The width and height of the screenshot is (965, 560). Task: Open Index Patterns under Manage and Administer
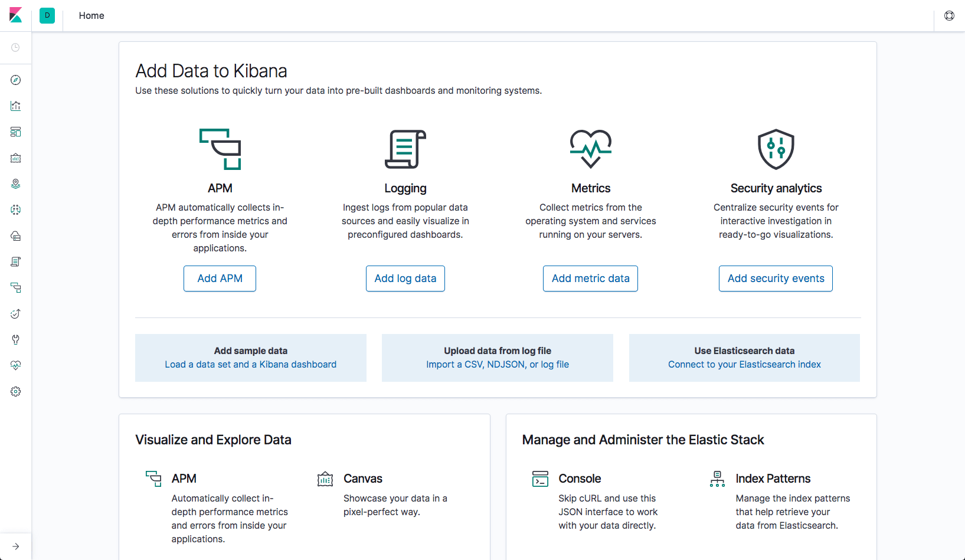pos(773,479)
